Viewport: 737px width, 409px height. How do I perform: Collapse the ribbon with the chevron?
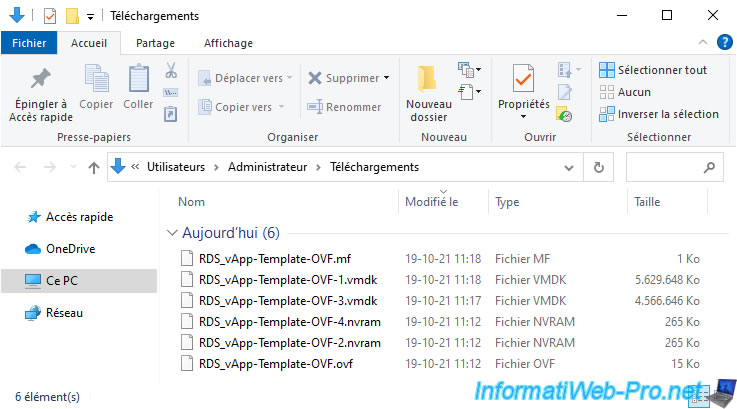click(x=703, y=42)
